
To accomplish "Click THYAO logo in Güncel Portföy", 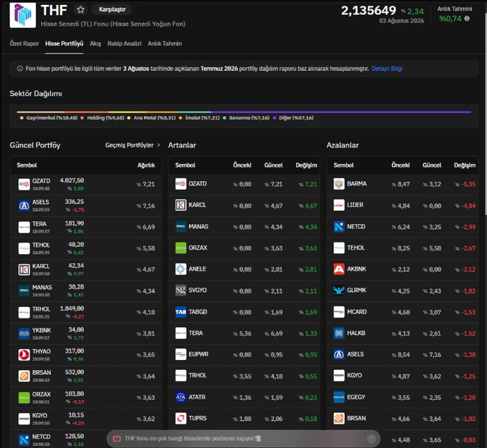I will click(x=24, y=354).
